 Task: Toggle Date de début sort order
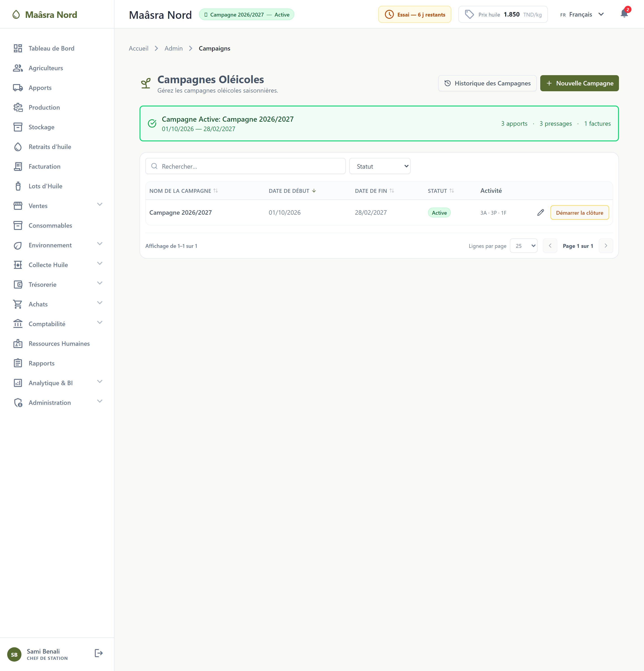point(292,191)
